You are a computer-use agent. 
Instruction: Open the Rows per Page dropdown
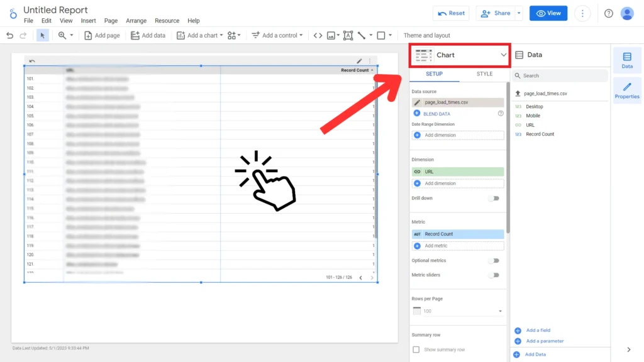coord(458,311)
